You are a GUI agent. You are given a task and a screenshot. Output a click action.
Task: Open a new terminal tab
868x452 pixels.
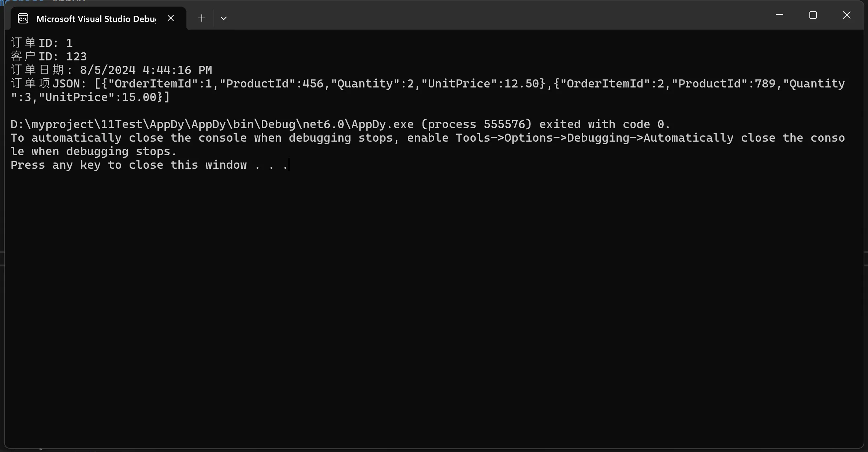click(x=201, y=18)
